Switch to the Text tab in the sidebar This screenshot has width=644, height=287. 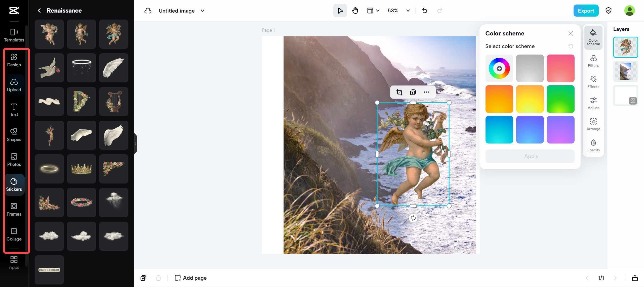pos(14,110)
